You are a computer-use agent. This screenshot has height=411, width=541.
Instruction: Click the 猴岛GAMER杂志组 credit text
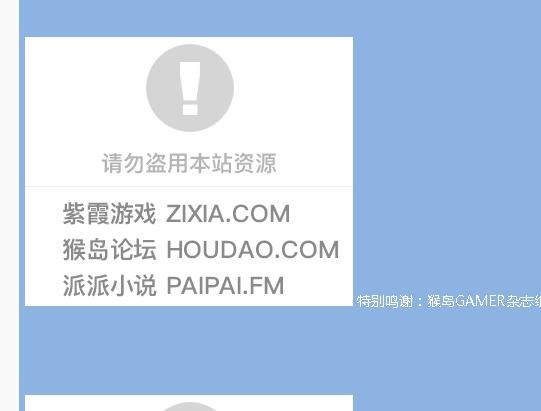coord(484,301)
